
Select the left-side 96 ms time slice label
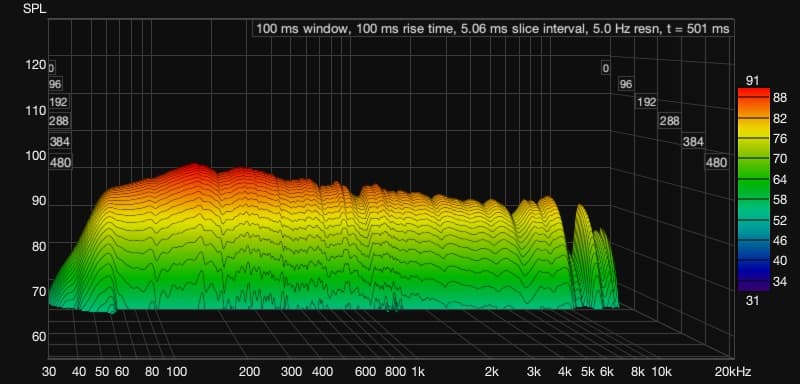coord(55,84)
